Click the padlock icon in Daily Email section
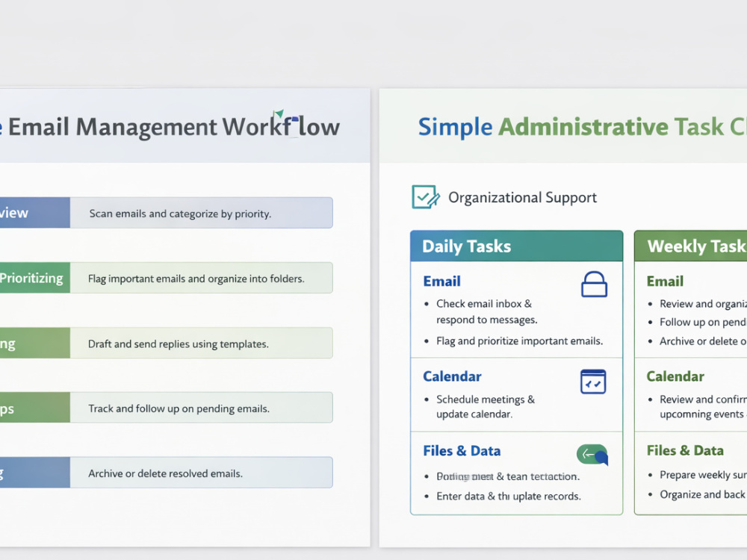Image resolution: width=747 pixels, height=560 pixels. tap(594, 284)
